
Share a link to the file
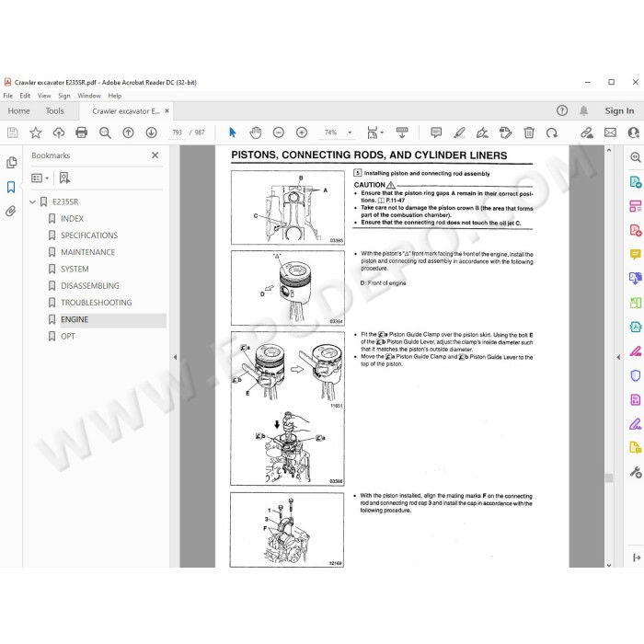coord(587,132)
